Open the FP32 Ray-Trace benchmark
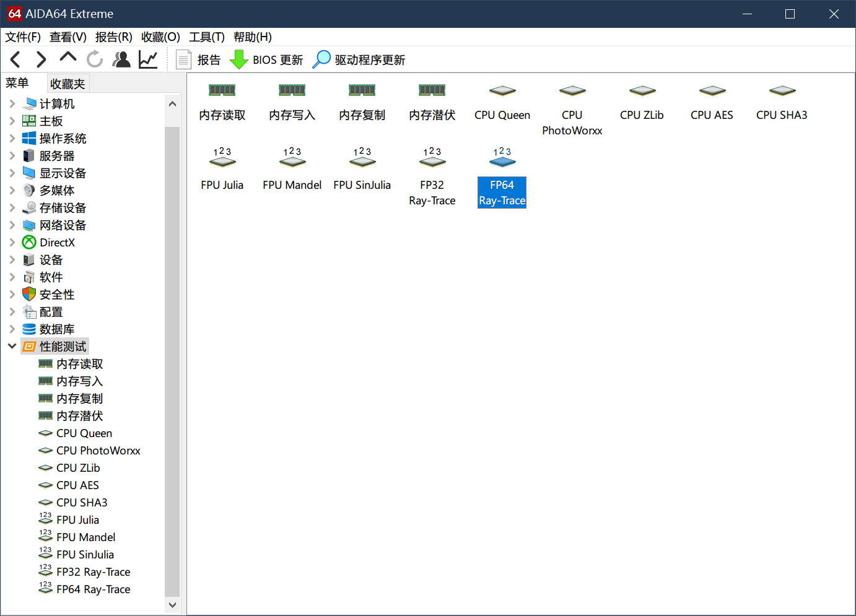Image resolution: width=856 pixels, height=616 pixels. pyautogui.click(x=432, y=173)
